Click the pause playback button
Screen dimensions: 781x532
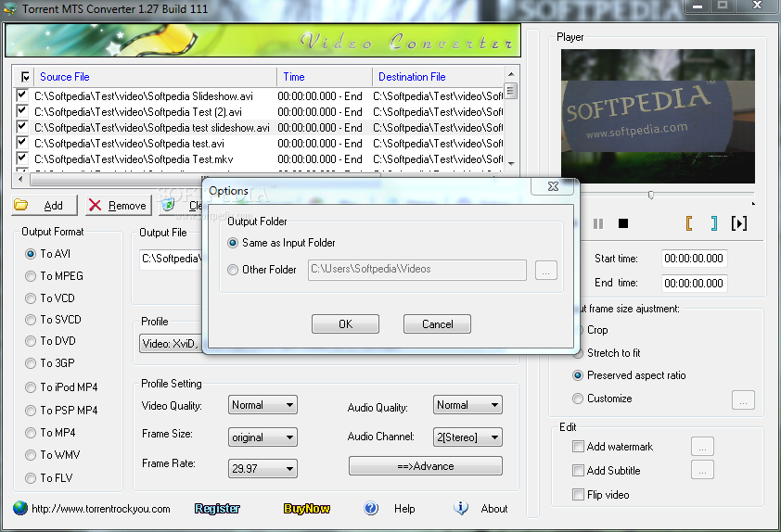click(598, 223)
